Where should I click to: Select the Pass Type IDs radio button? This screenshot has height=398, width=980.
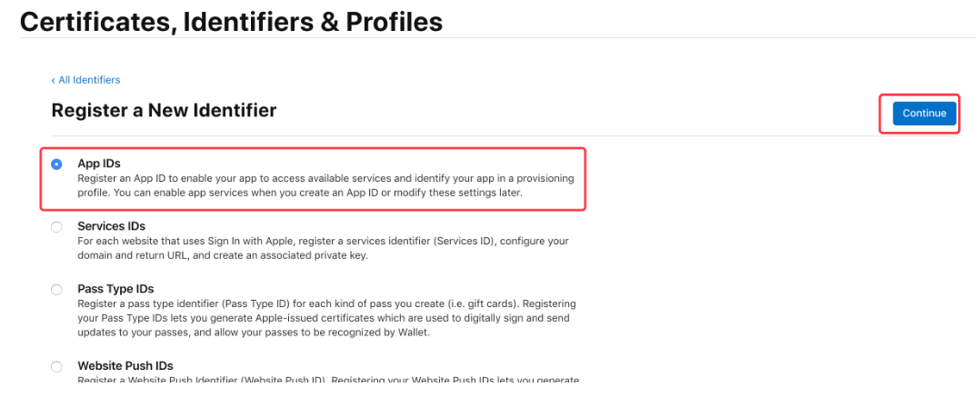[57, 290]
